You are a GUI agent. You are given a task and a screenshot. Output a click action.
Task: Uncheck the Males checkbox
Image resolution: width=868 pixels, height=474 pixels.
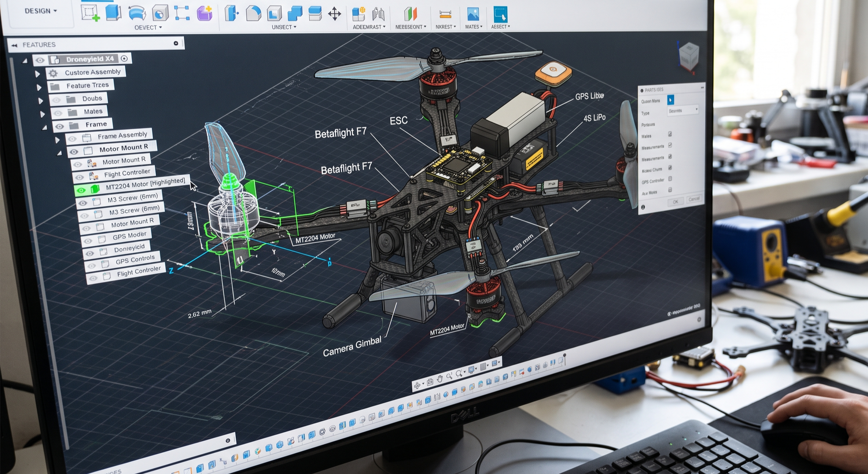coord(670,134)
